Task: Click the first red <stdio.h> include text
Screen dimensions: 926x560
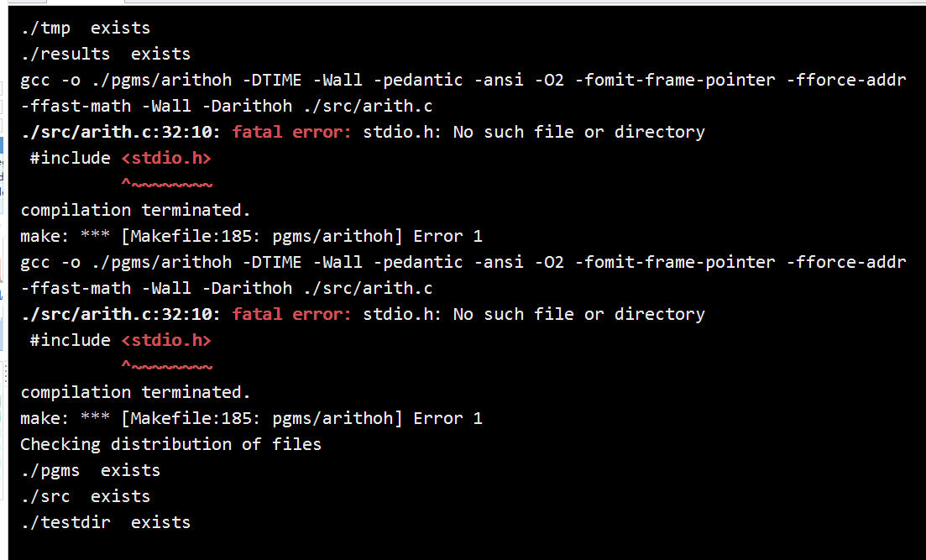Action: click(166, 158)
